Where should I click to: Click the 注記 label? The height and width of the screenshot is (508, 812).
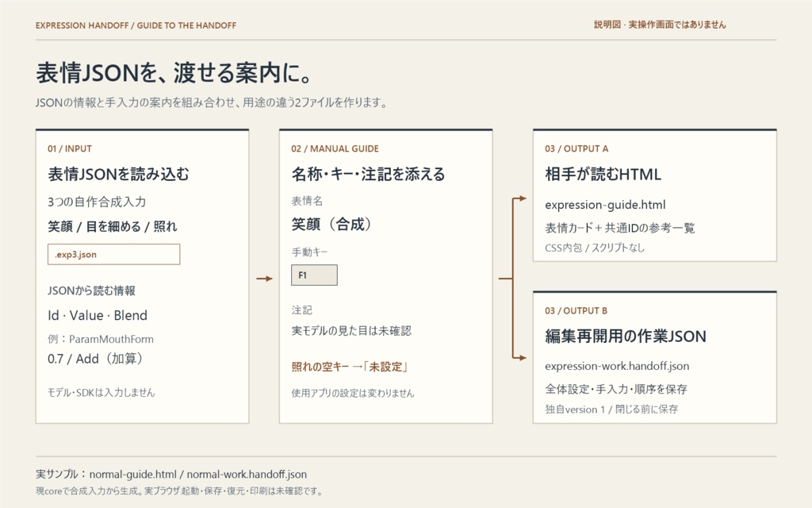pyautogui.click(x=302, y=310)
